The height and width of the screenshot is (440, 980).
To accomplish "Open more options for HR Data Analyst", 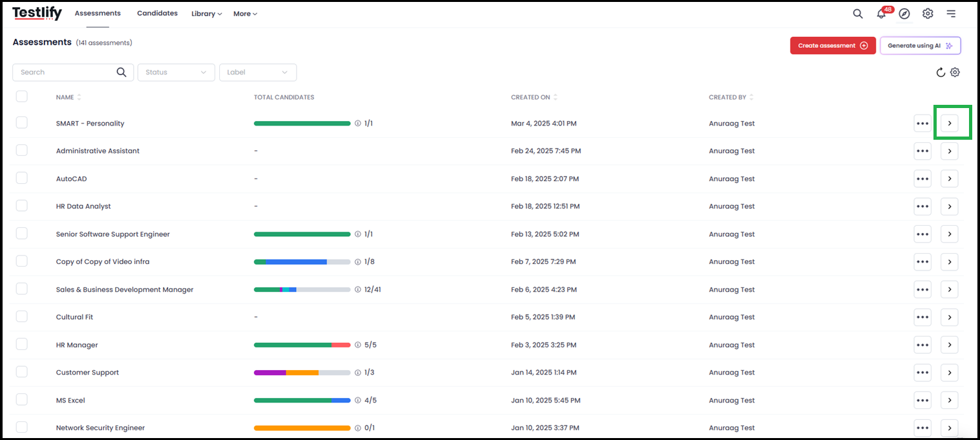I will point(922,206).
